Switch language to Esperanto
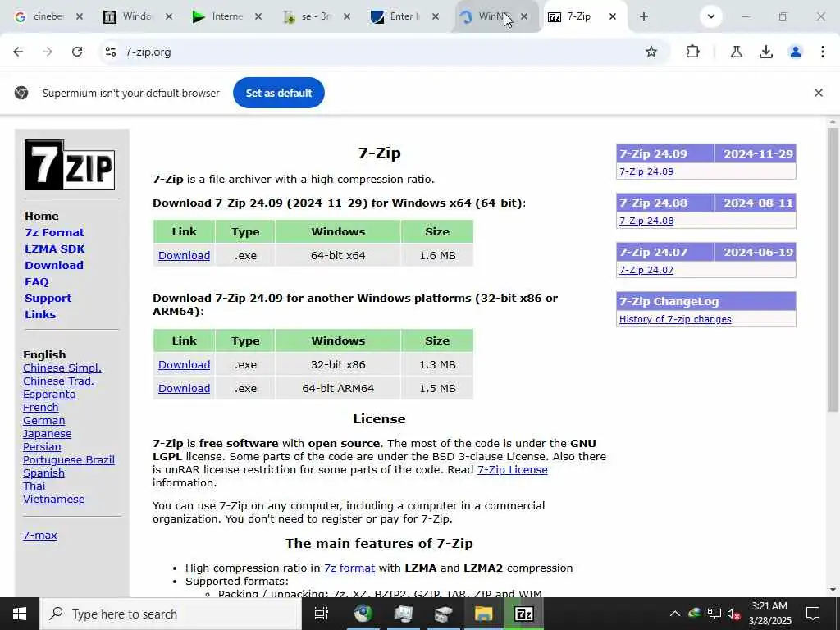This screenshot has width=840, height=630. click(49, 395)
